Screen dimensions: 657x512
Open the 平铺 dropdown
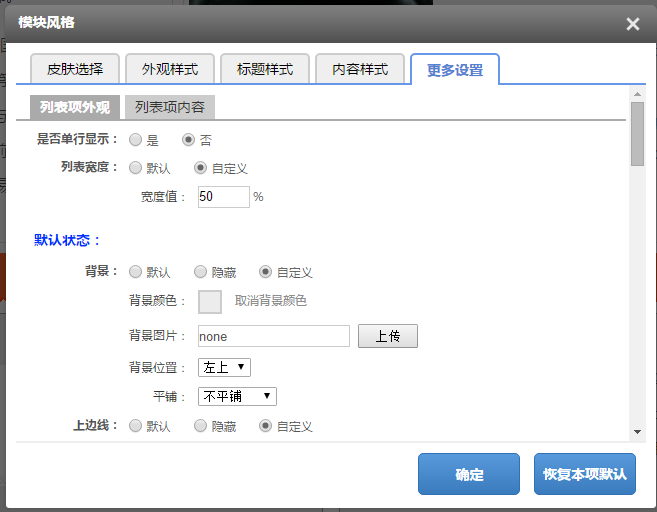pos(237,396)
